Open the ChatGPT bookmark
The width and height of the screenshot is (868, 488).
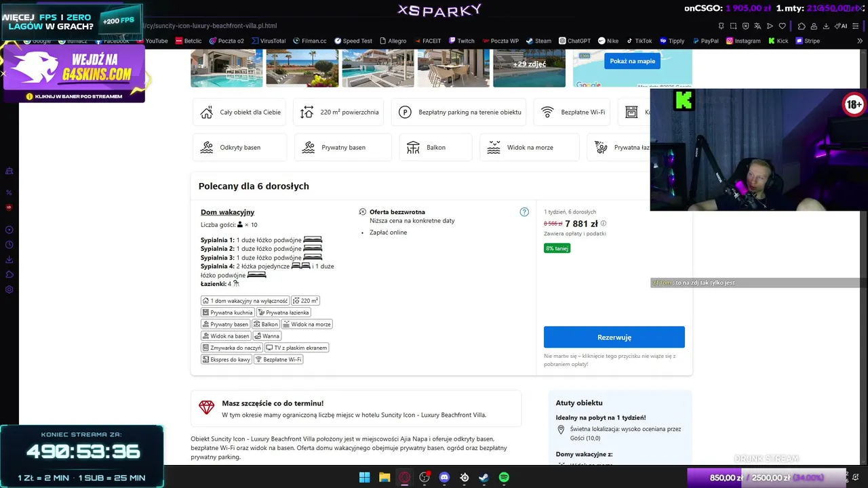click(575, 41)
